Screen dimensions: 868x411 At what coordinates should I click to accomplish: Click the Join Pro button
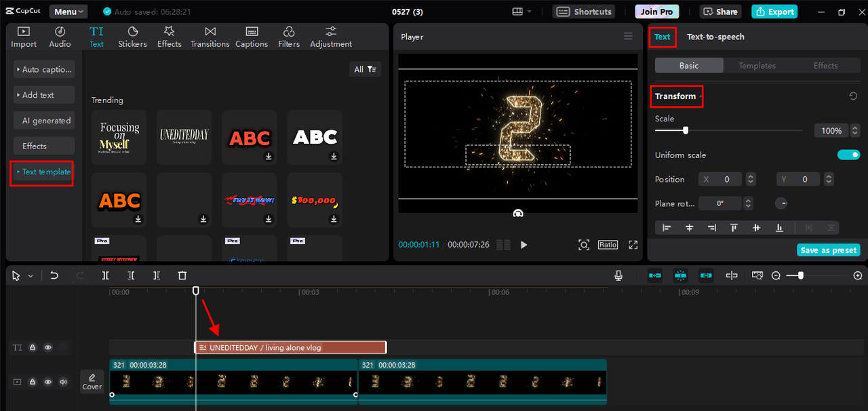pyautogui.click(x=657, y=12)
